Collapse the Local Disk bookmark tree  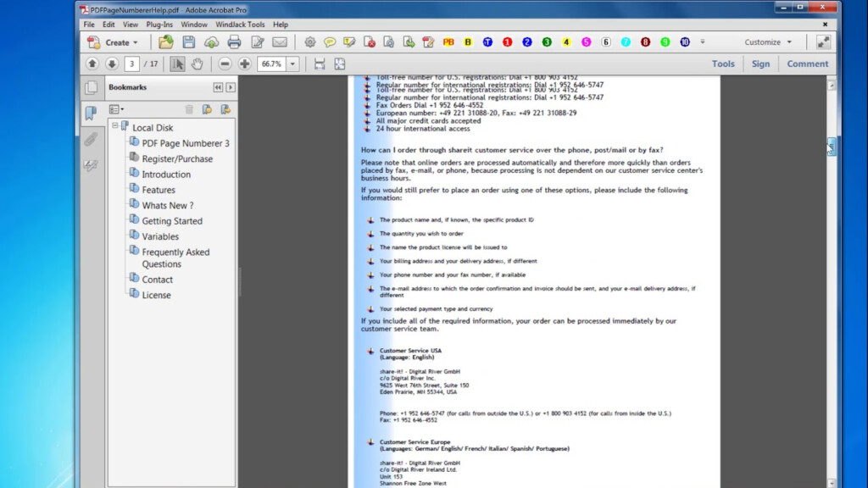[x=114, y=125]
